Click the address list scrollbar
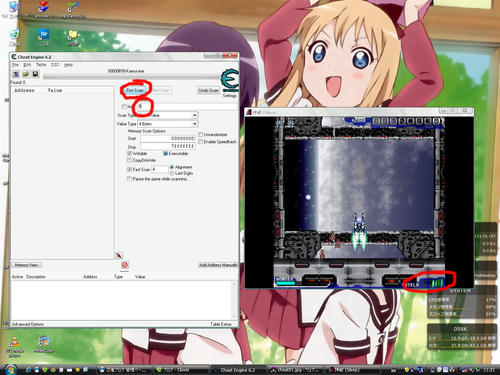This screenshot has width=500, height=375. coord(234,300)
